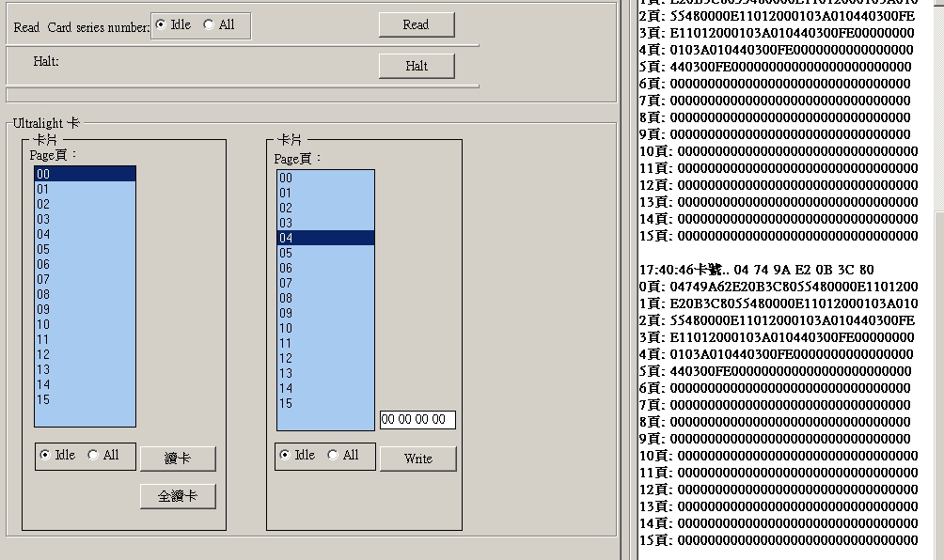Click the 全讀卡 read all button
944x560 pixels.
tap(178, 496)
